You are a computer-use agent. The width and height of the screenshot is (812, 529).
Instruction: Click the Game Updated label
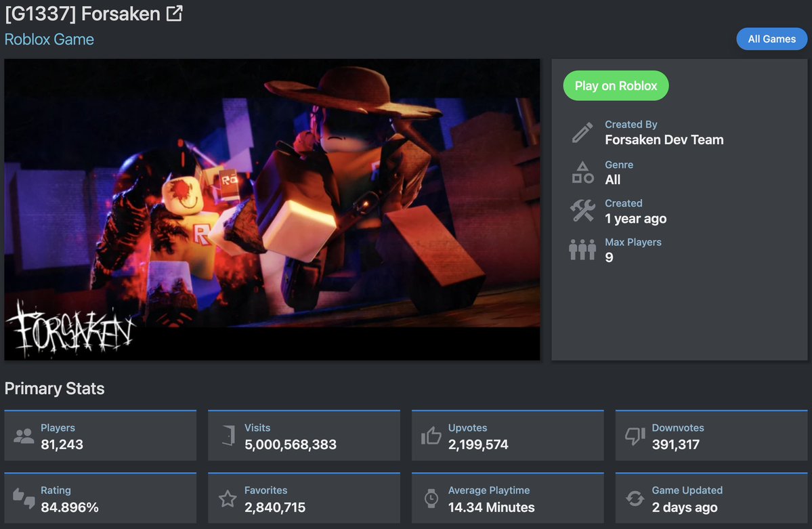[687, 490]
